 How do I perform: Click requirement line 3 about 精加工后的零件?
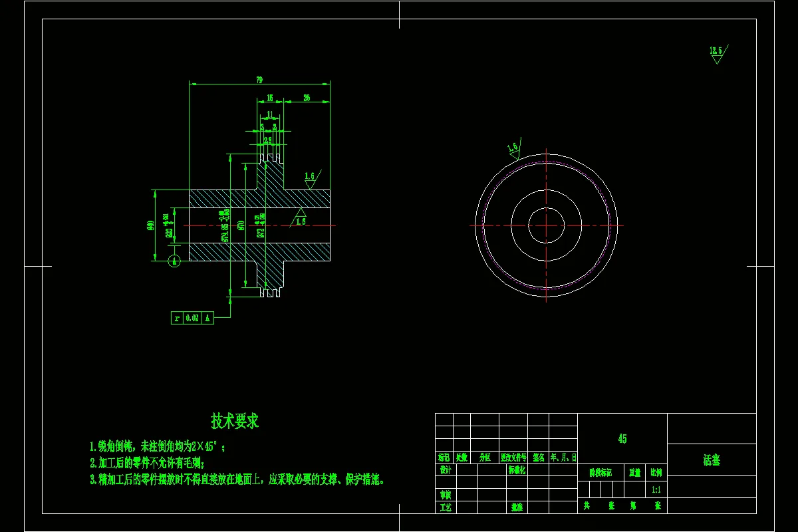[x=237, y=479]
